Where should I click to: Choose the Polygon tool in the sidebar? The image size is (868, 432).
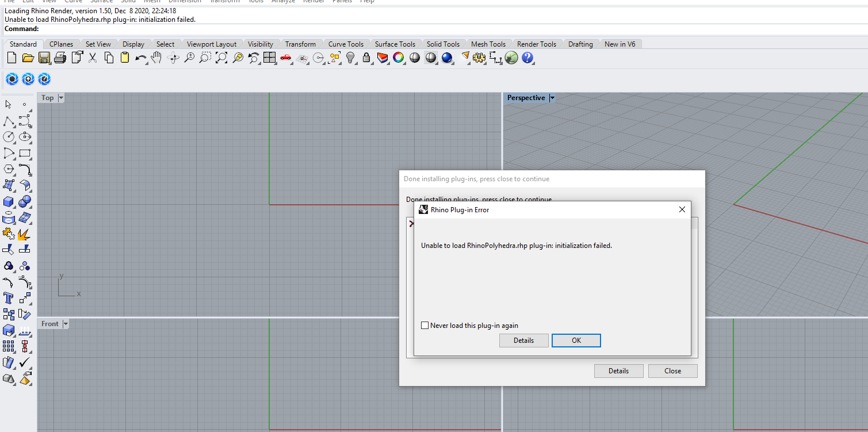9,169
